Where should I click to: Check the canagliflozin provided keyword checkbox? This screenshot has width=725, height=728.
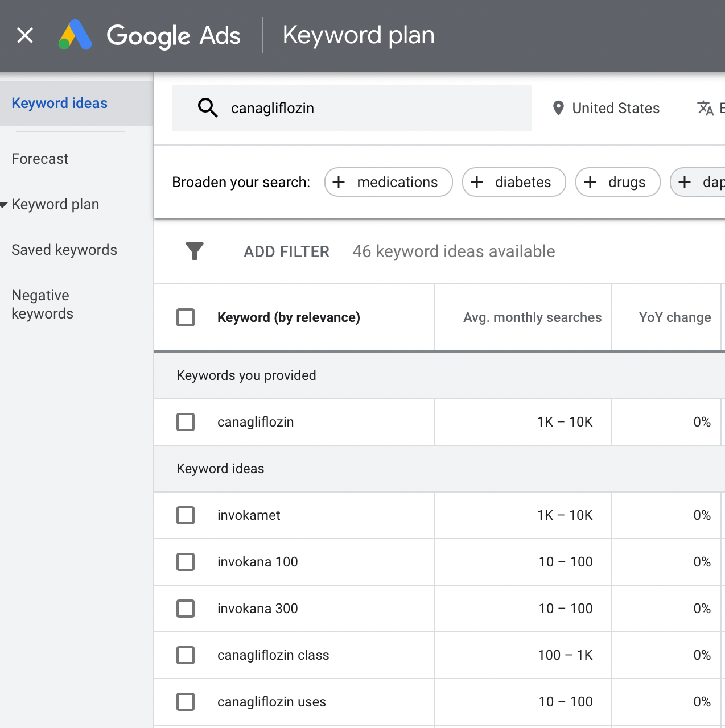[x=186, y=422]
